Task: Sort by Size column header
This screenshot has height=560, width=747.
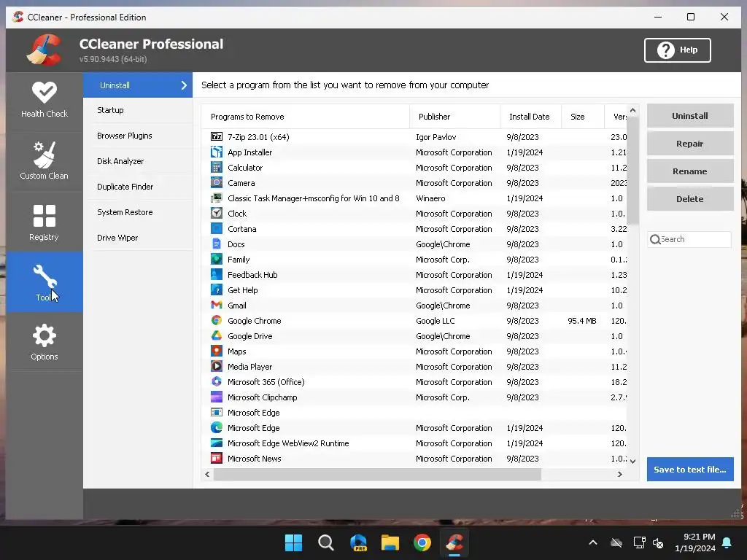Action: pos(583,117)
